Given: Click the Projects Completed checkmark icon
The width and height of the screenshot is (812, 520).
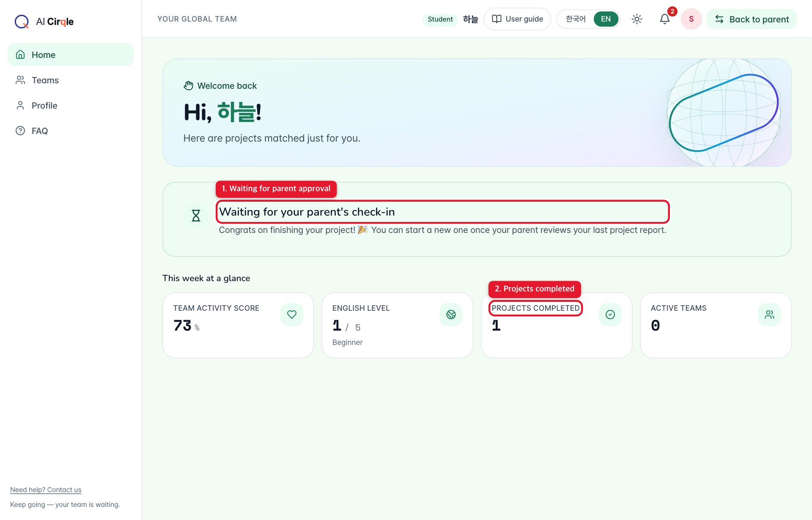Looking at the screenshot, I should 610,315.
